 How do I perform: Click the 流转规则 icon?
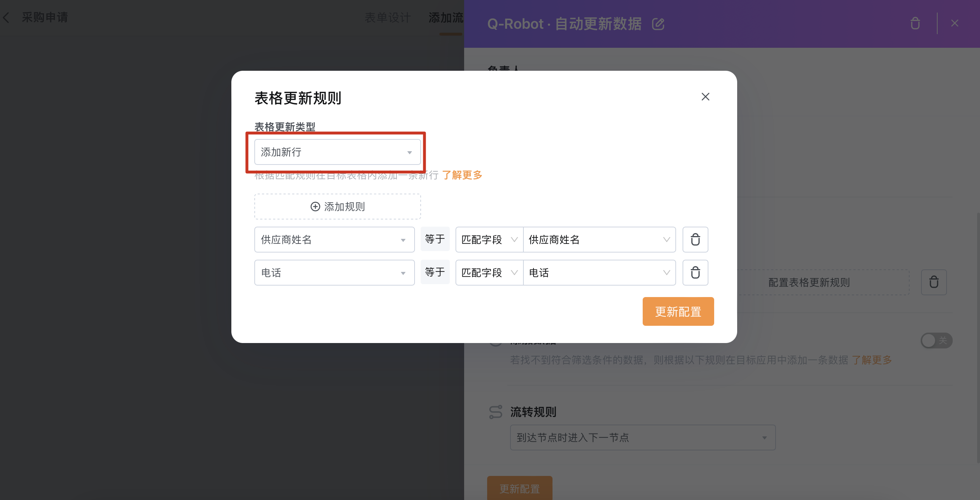pos(495,412)
